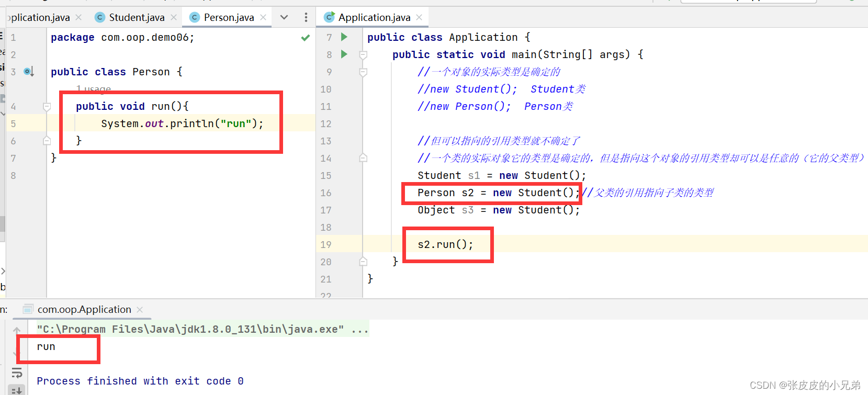Collapse the comment block fold marker on line 9

[363, 72]
